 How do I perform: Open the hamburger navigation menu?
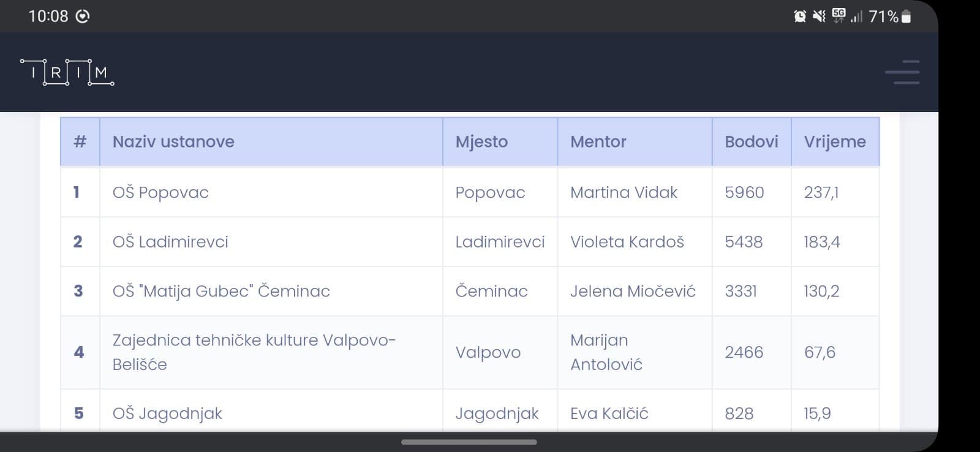pos(902,72)
